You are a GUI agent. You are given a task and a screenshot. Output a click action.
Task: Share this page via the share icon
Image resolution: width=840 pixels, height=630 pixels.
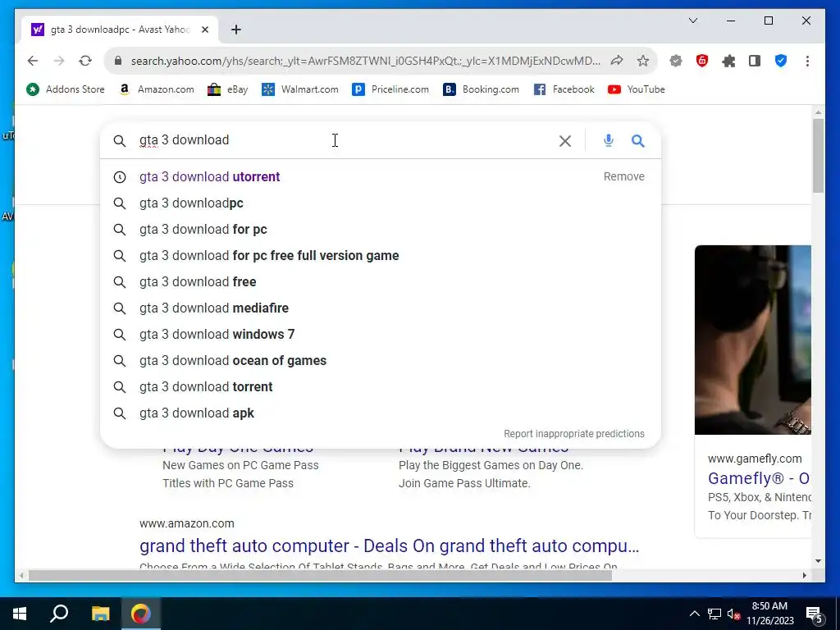pyautogui.click(x=617, y=61)
